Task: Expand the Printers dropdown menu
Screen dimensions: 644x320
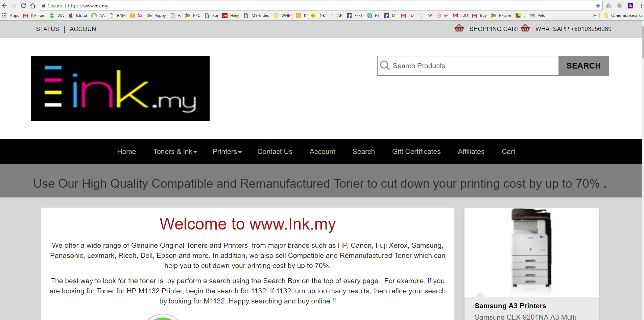Action: click(227, 152)
